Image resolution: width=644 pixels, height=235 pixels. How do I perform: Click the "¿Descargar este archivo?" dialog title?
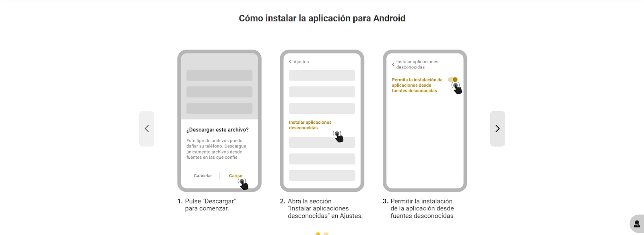coord(217,130)
